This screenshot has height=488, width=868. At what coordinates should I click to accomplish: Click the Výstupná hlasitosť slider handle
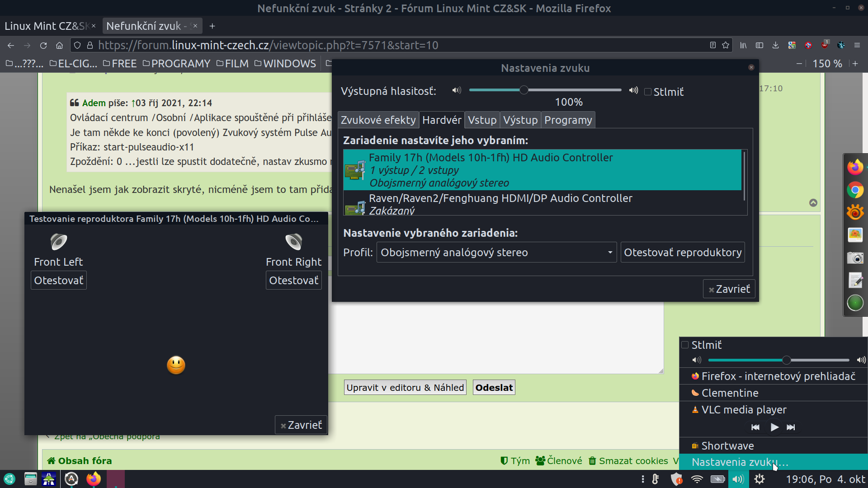coord(524,90)
